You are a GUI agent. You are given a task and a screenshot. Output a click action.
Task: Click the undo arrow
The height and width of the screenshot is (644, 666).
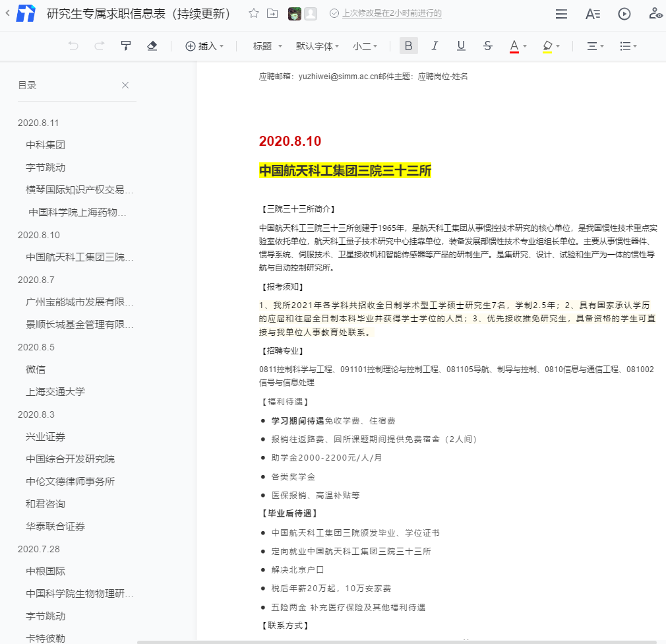(73, 46)
